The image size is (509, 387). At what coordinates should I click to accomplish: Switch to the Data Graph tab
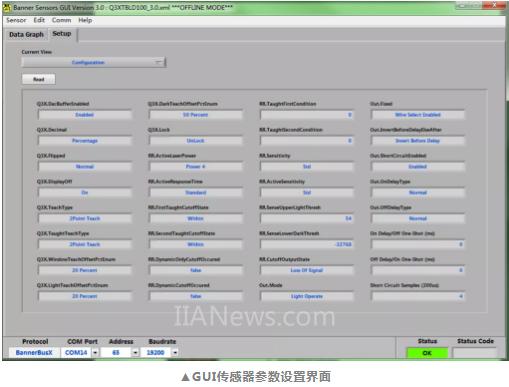pyautogui.click(x=26, y=35)
